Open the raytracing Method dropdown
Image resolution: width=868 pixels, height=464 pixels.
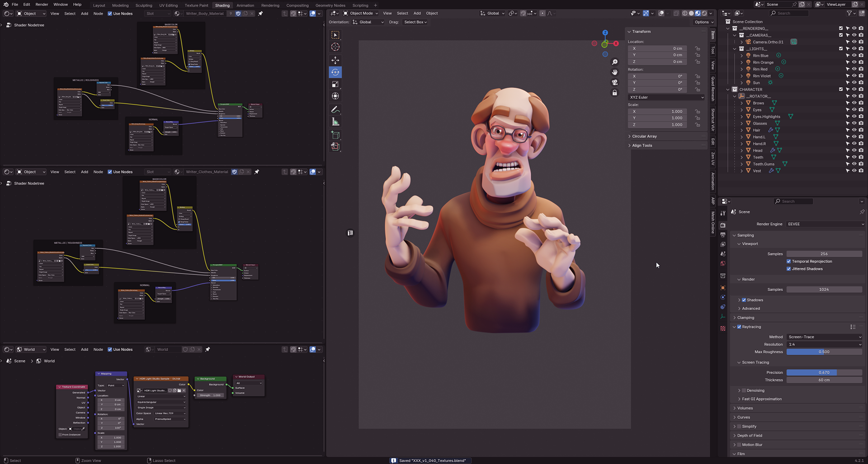[825, 337]
